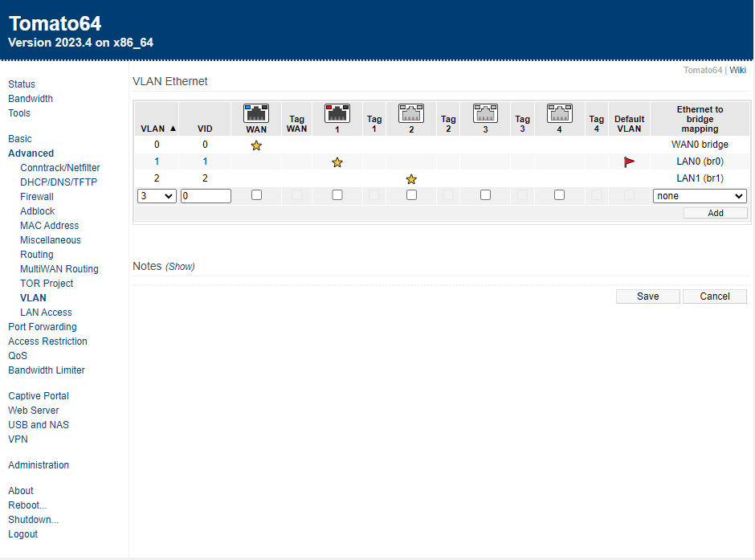This screenshot has height=560, width=755.
Task: Open the Status menu
Action: click(22, 84)
